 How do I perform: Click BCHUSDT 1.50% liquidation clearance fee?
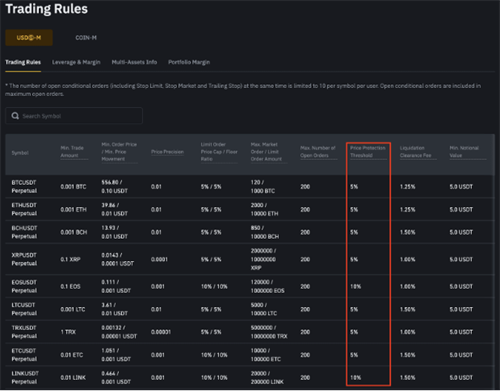point(408,232)
